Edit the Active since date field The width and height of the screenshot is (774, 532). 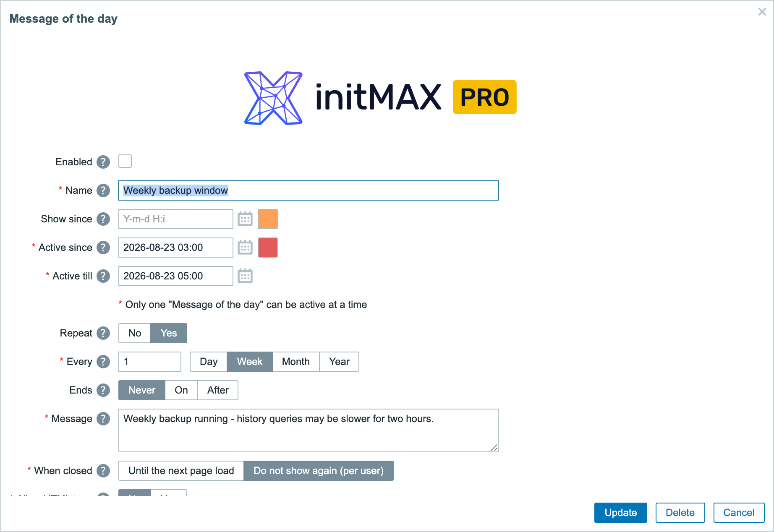pos(176,248)
